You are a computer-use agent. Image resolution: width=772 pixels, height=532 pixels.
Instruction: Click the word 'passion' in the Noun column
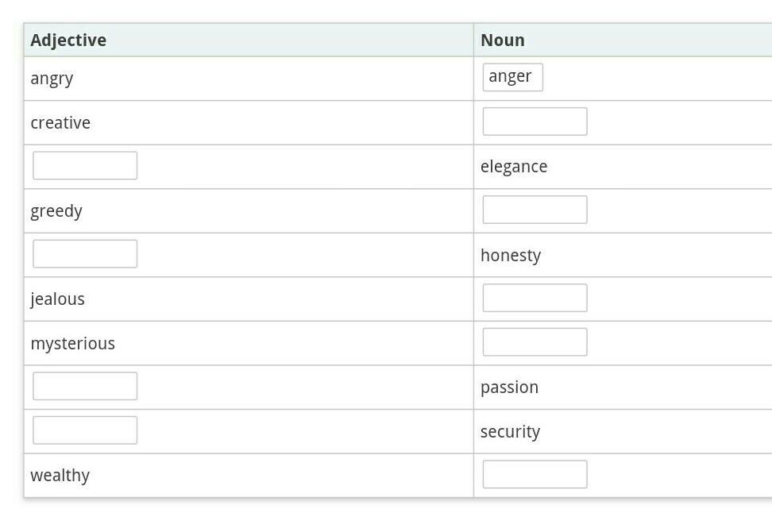pyautogui.click(x=510, y=387)
